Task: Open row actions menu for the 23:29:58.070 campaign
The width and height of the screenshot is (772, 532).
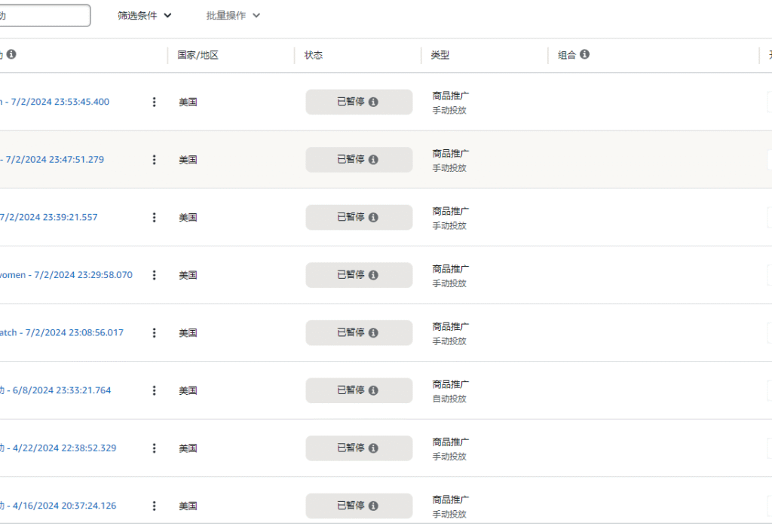Action: pyautogui.click(x=155, y=275)
